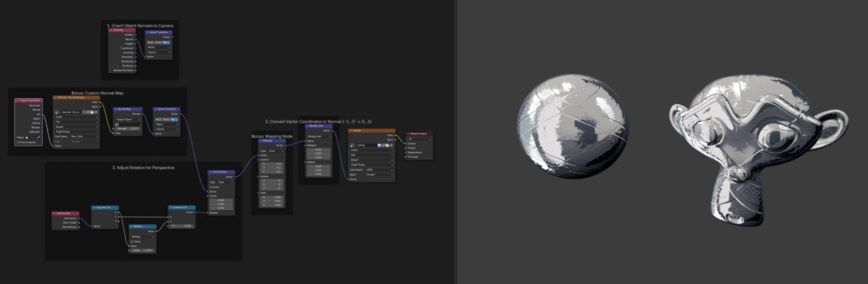Open Multiply Add operation dropdown
The height and width of the screenshot is (284, 868).
(x=319, y=136)
